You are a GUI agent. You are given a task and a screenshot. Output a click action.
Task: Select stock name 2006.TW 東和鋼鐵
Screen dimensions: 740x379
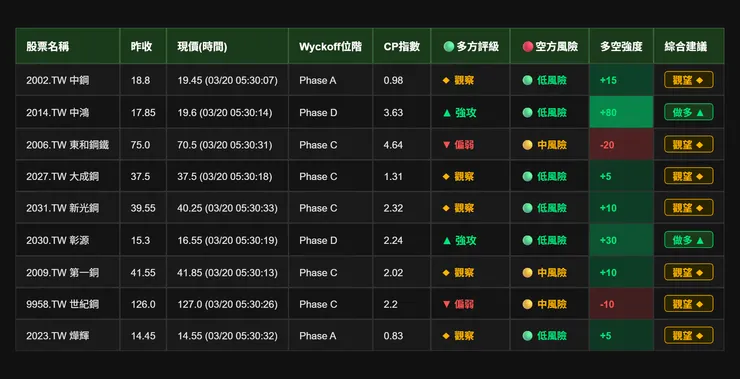click(67, 144)
